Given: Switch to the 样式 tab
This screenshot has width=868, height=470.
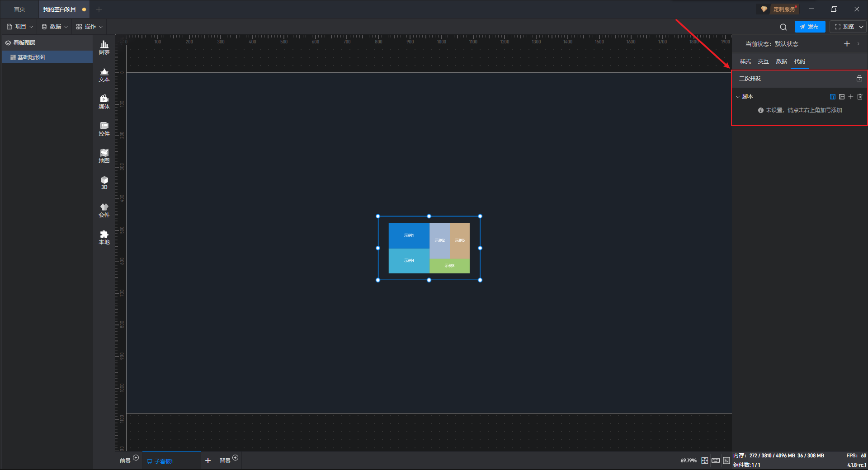Looking at the screenshot, I should click(x=745, y=61).
